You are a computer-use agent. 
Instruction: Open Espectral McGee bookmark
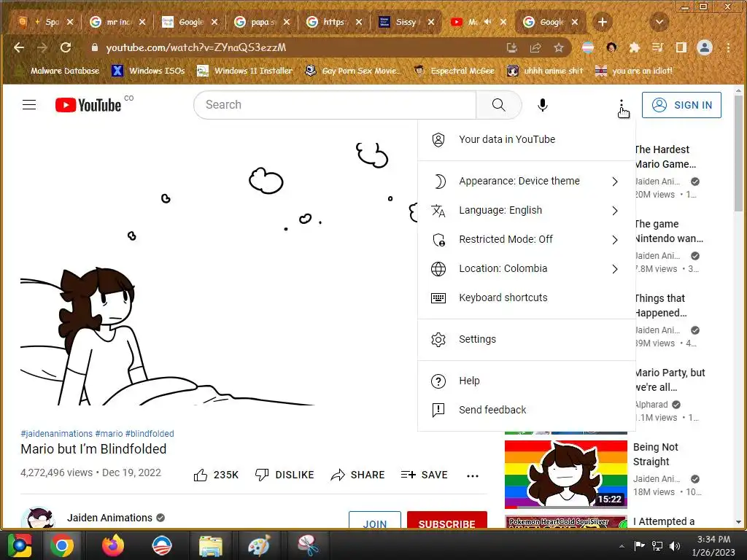[x=454, y=71]
